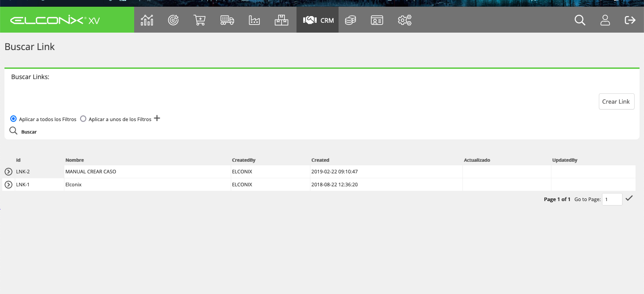Click the magnifier search icon in header

pyautogui.click(x=580, y=20)
